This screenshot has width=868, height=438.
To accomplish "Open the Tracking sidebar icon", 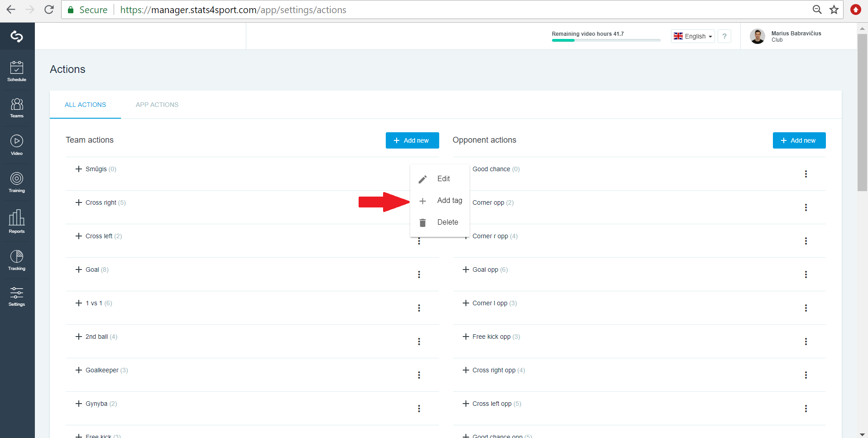I will 17,260.
